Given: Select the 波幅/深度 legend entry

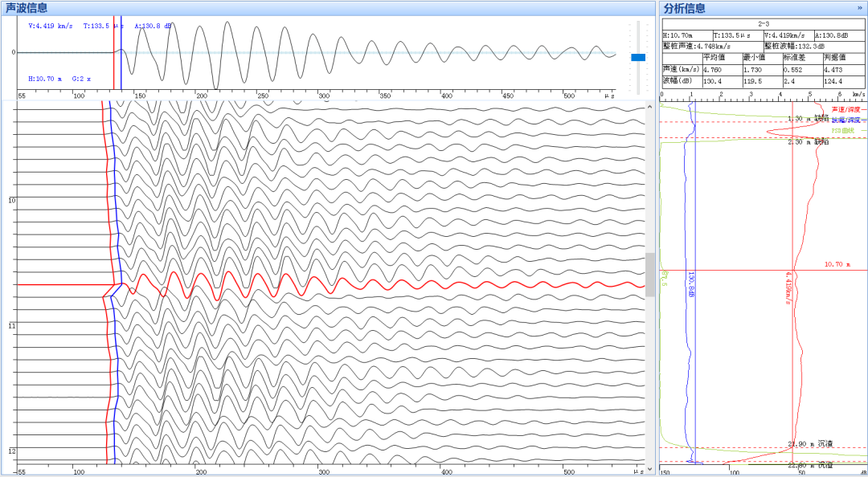Looking at the screenshot, I should pos(846,119).
